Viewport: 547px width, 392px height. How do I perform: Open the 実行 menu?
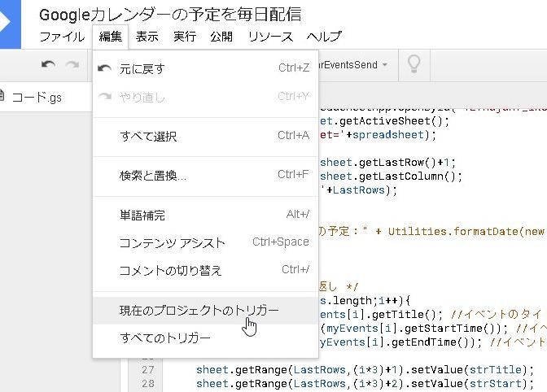185,37
